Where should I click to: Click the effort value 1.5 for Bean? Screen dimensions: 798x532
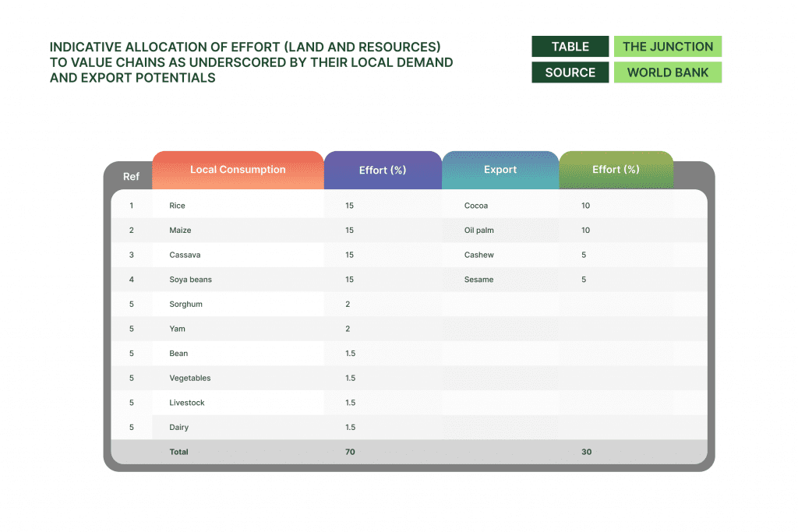tap(350, 353)
